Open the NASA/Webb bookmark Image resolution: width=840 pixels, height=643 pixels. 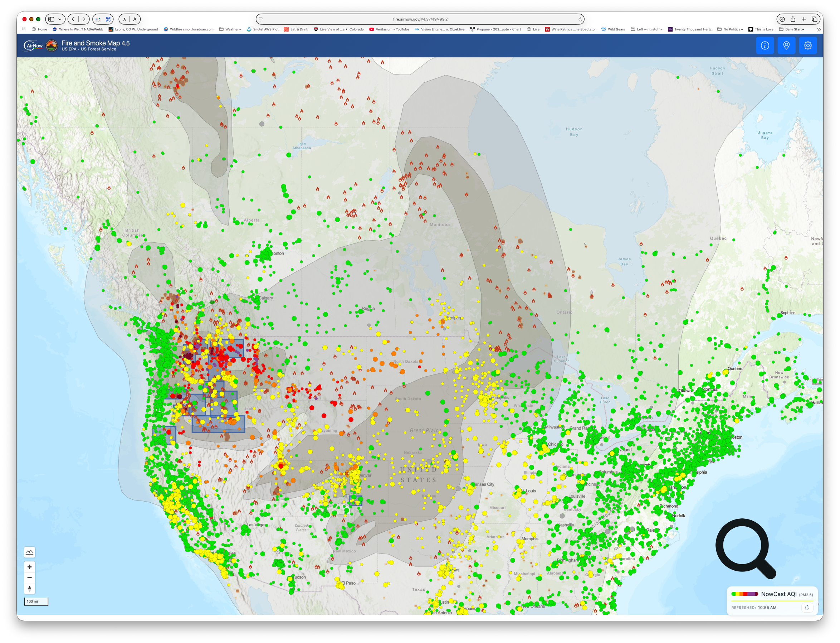point(78,29)
